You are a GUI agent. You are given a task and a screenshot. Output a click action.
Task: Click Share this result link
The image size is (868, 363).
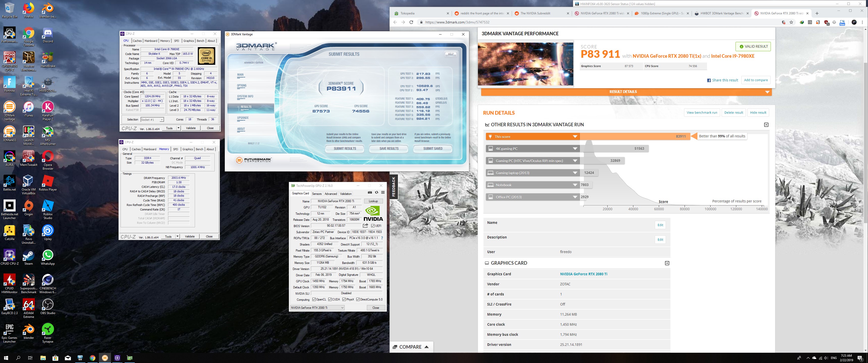tap(722, 80)
